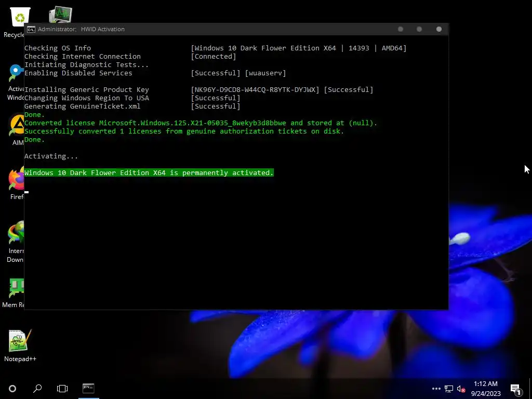Click the 'Converted license Microsoft.Windows.125' line
The width and height of the screenshot is (532, 399).
point(201,123)
